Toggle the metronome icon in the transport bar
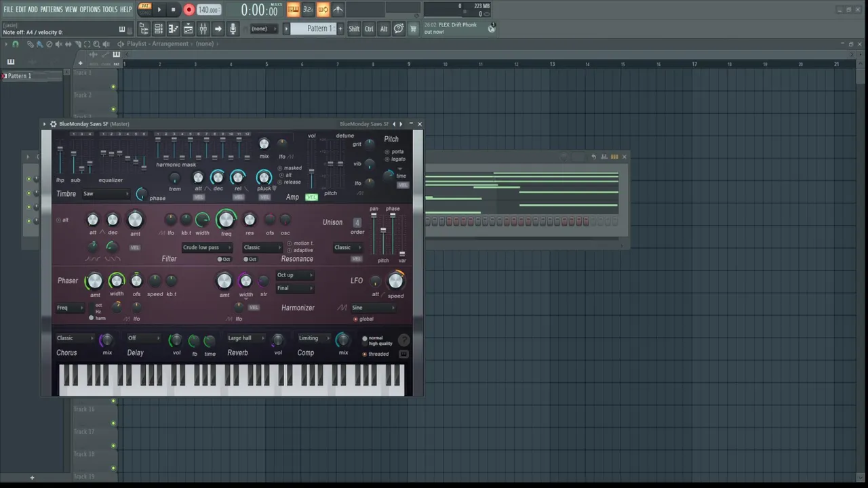 (x=338, y=9)
